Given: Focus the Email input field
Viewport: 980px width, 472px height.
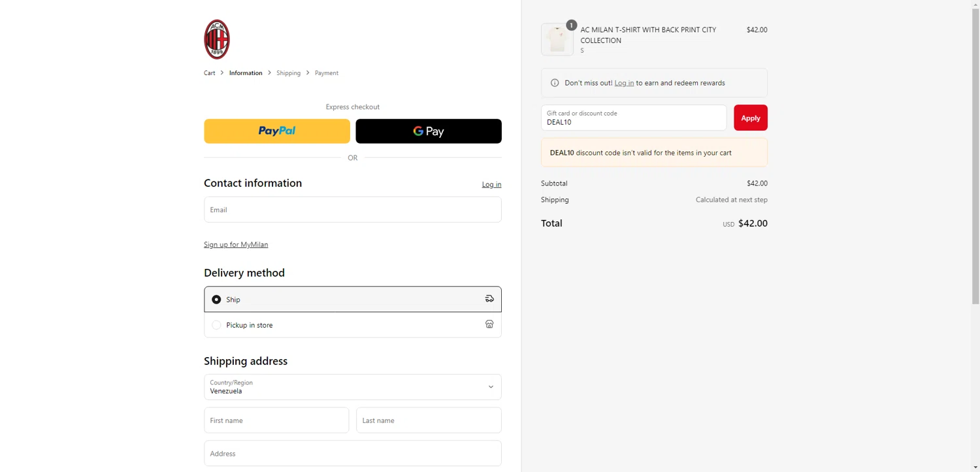Looking at the screenshot, I should tap(353, 210).
